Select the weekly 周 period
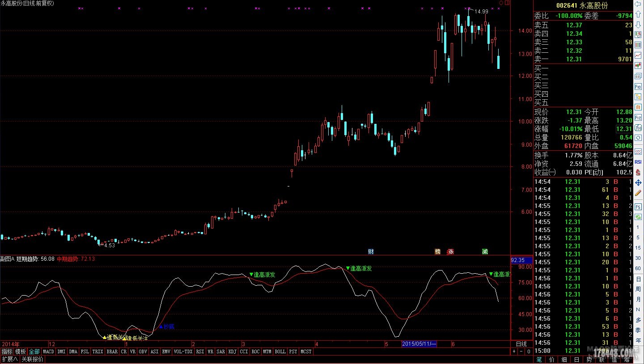Screen dimensions: 644x364 [x=638, y=289]
